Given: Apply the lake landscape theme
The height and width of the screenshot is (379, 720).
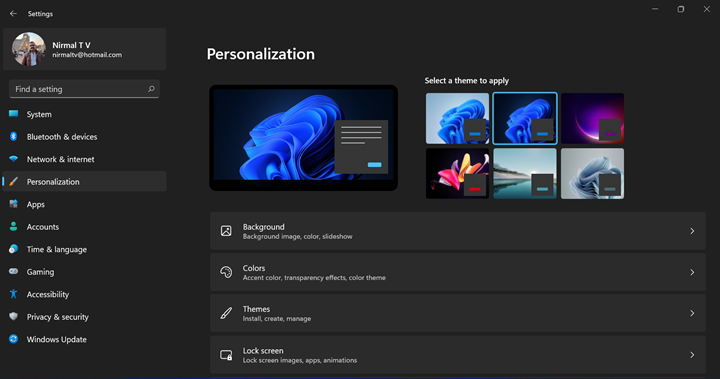Looking at the screenshot, I should pyautogui.click(x=525, y=173).
